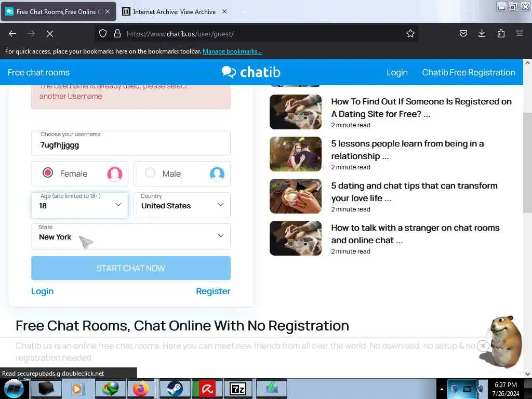Image resolution: width=532 pixels, height=399 pixels.
Task: Click scrollbar down arrow
Action: (527, 374)
